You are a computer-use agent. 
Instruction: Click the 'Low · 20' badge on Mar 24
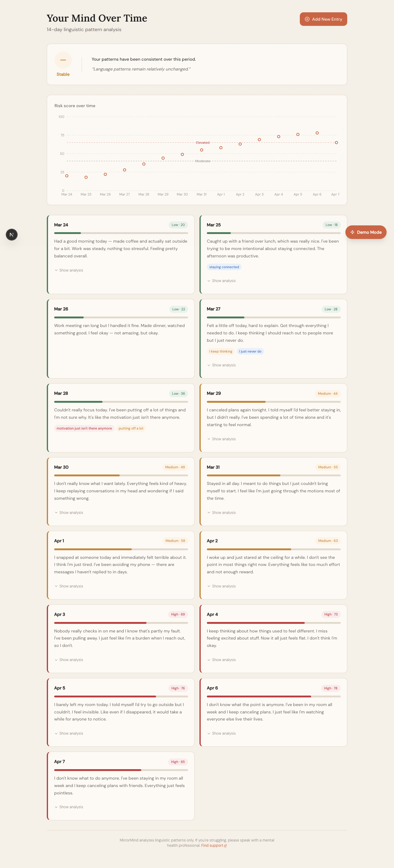(178, 225)
